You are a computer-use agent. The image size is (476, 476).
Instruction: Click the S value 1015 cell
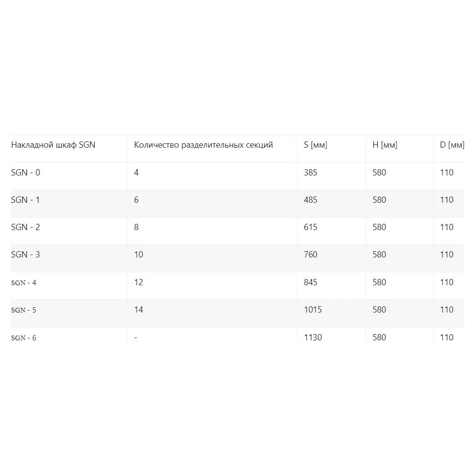[x=313, y=310]
